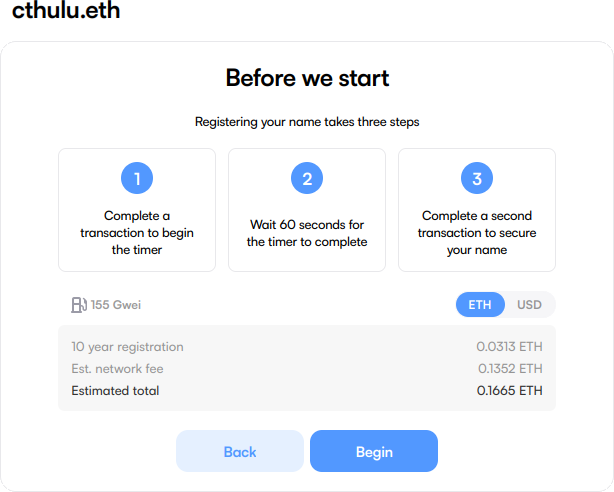614x492 pixels.
Task: Click the 'Before we start' heading
Action: click(x=307, y=78)
